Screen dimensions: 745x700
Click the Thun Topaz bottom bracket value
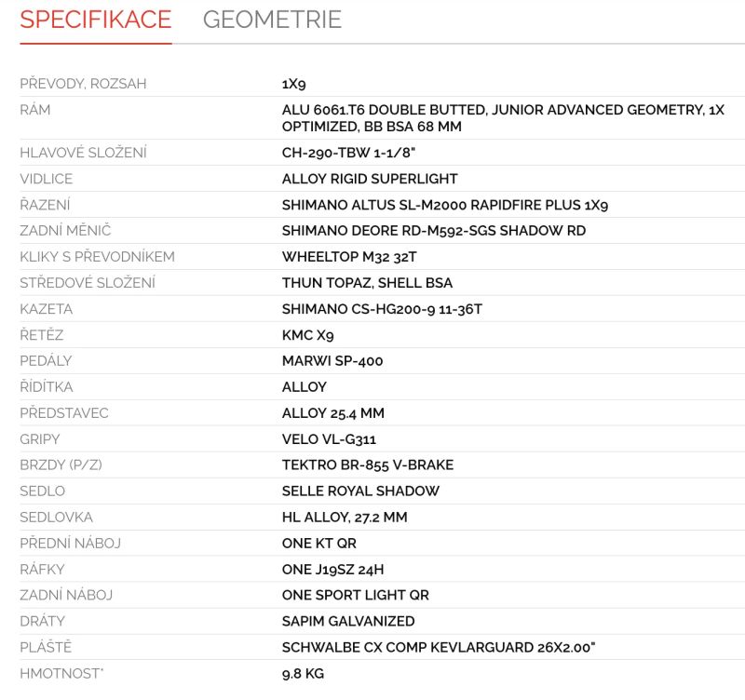(x=367, y=283)
